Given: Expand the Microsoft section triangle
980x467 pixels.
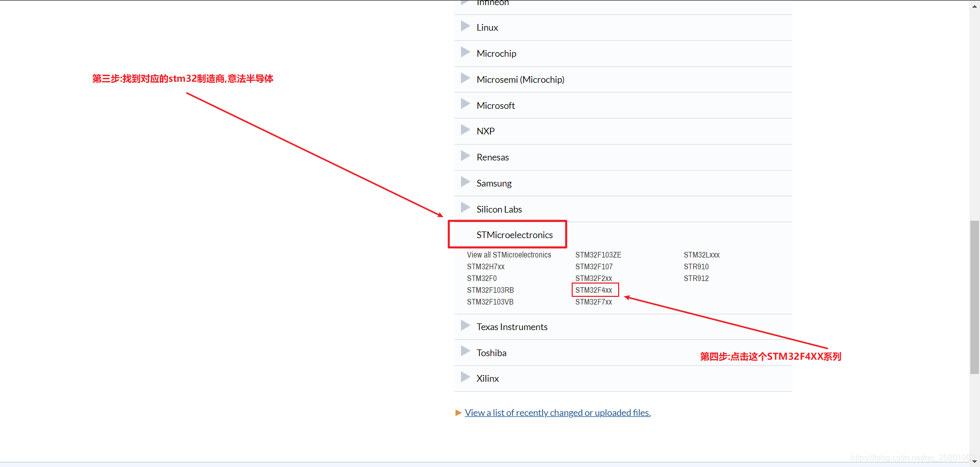Looking at the screenshot, I should pyautogui.click(x=465, y=104).
